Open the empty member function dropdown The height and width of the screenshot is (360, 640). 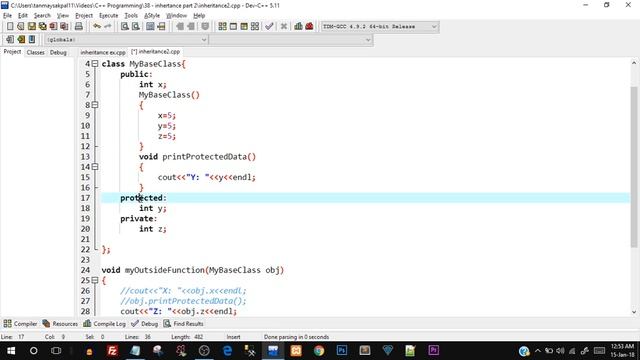click(x=291, y=40)
